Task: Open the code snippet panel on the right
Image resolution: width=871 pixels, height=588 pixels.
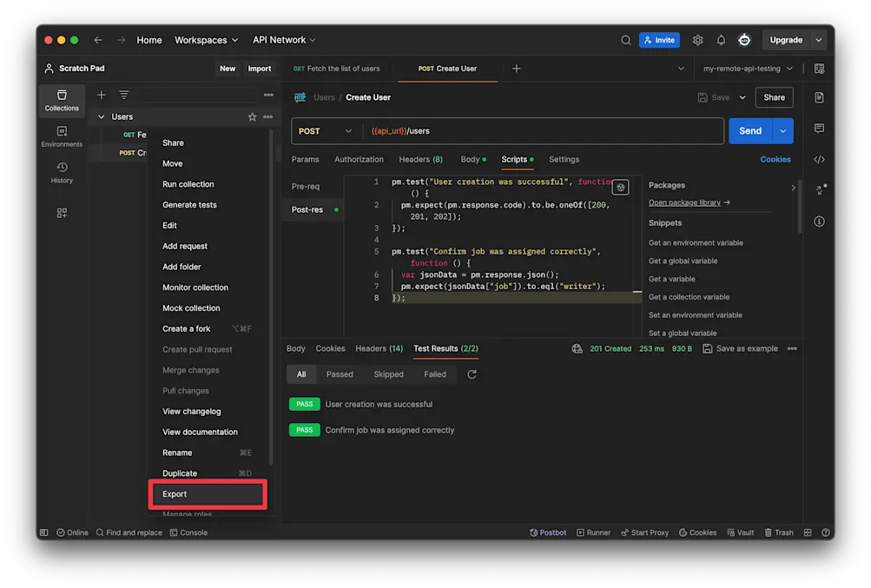Action: pyautogui.click(x=819, y=160)
